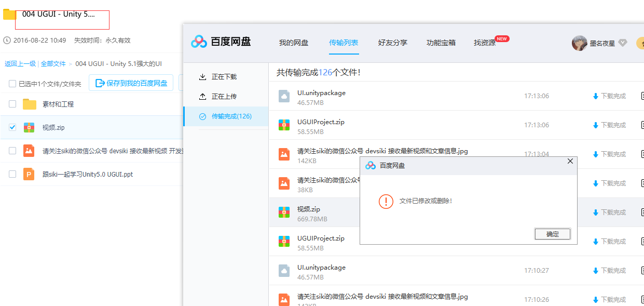
Task: Click the folder icon of 素材和工程 on the share page
Action: tap(30, 104)
